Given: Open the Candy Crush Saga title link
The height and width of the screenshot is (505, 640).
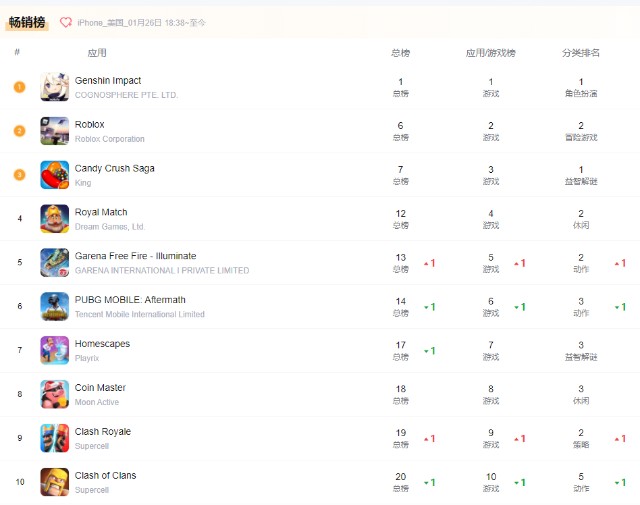Looking at the screenshot, I should coord(114,168).
